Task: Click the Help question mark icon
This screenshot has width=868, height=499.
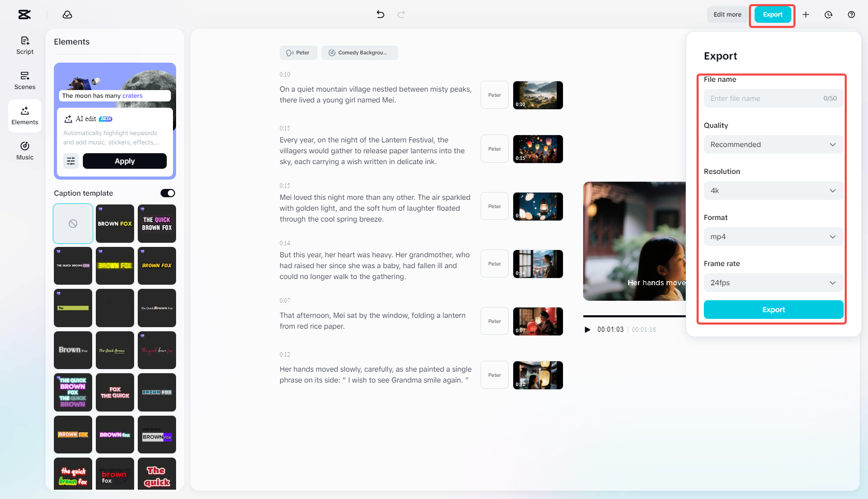Action: pos(851,14)
